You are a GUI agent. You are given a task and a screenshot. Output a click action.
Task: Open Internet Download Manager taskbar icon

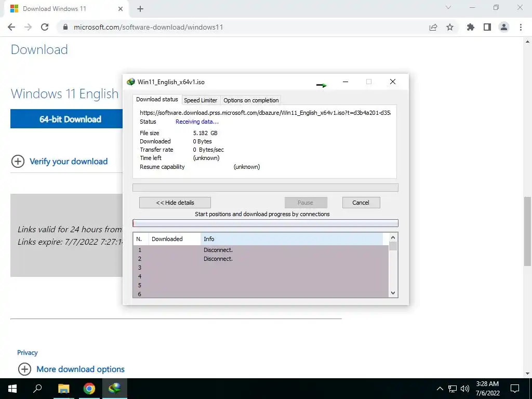click(x=115, y=389)
